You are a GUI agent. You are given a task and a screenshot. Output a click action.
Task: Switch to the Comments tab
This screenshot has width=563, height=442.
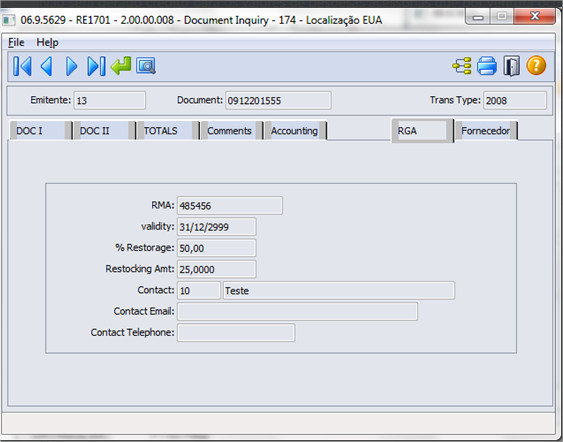point(232,131)
